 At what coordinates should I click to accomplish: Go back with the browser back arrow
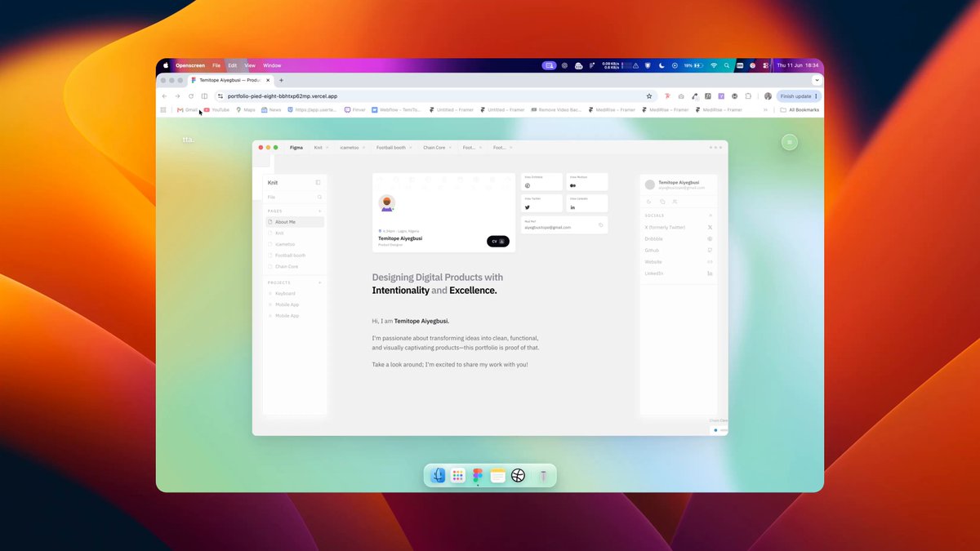165,96
